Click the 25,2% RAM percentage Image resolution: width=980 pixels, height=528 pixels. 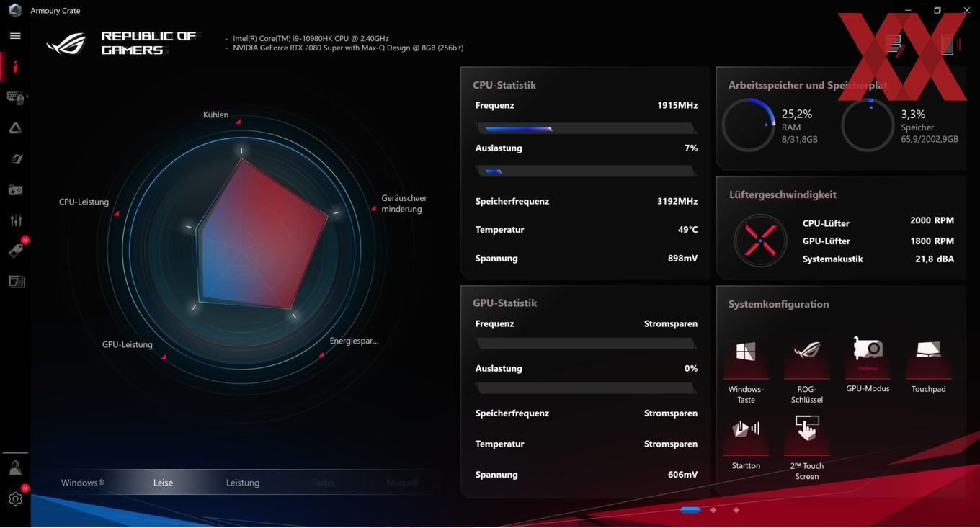(797, 114)
